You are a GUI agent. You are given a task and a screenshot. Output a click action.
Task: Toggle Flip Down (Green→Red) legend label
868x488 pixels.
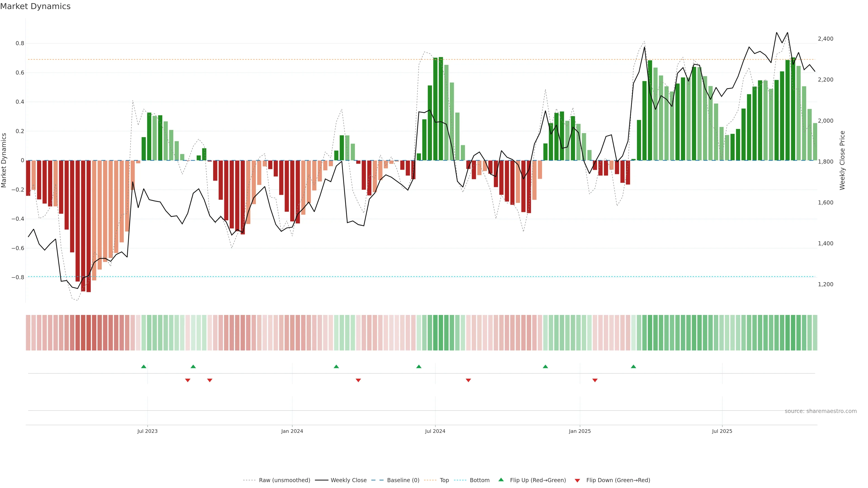point(618,480)
